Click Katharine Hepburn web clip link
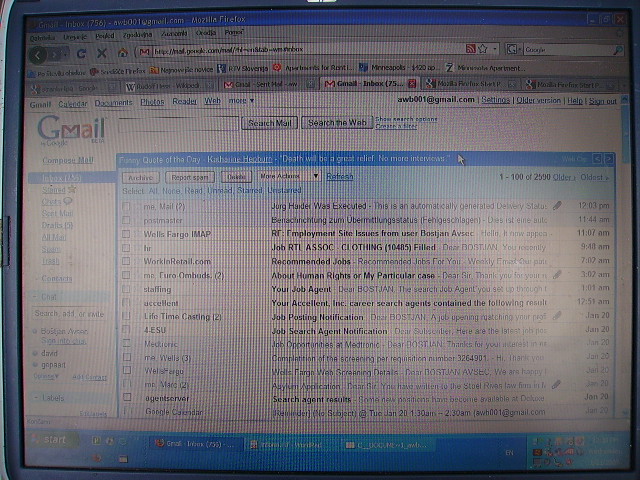 click(239, 159)
